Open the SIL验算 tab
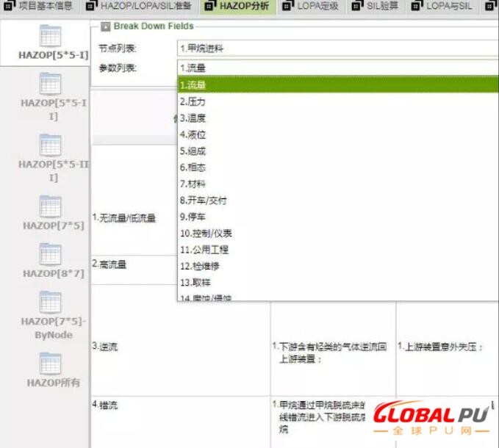This screenshot has height=448, width=499. [x=381, y=7]
